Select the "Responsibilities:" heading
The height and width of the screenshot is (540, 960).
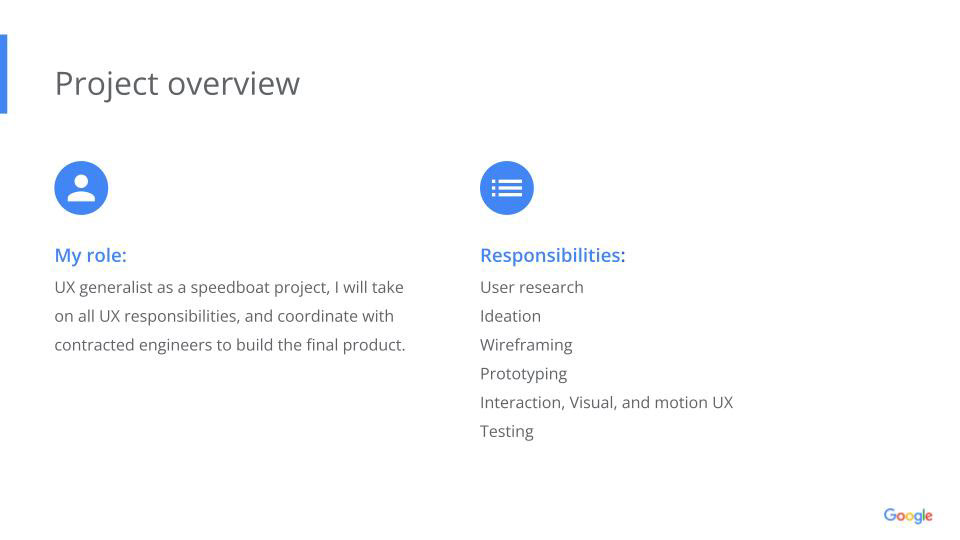tap(552, 255)
